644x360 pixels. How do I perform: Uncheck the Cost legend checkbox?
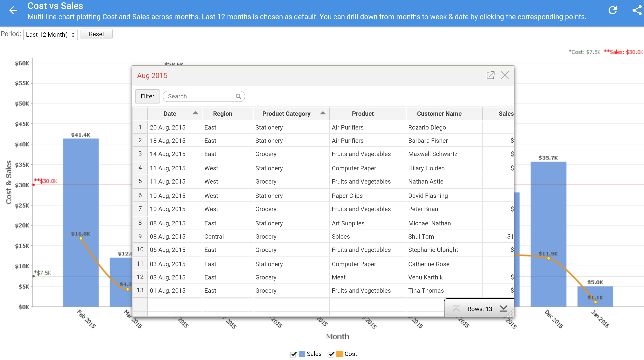coord(331,354)
